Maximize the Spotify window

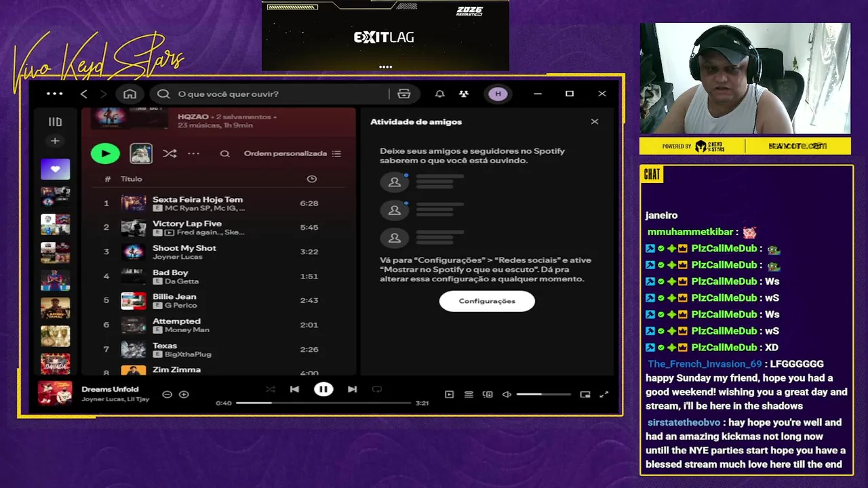[x=570, y=94]
